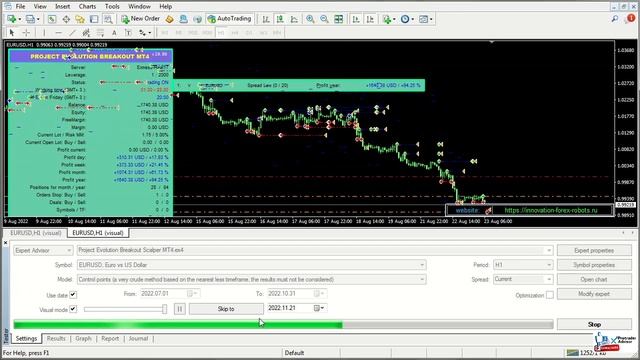This screenshot has width=640, height=360.
Task: Open the search magnifier icon
Action: [614, 19]
